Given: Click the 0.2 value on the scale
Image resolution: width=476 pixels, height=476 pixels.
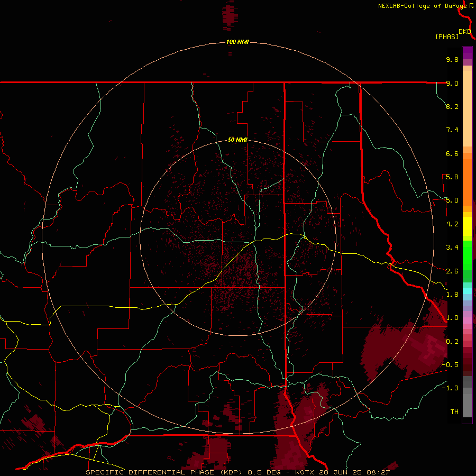Looking at the screenshot, I should click(x=452, y=342).
